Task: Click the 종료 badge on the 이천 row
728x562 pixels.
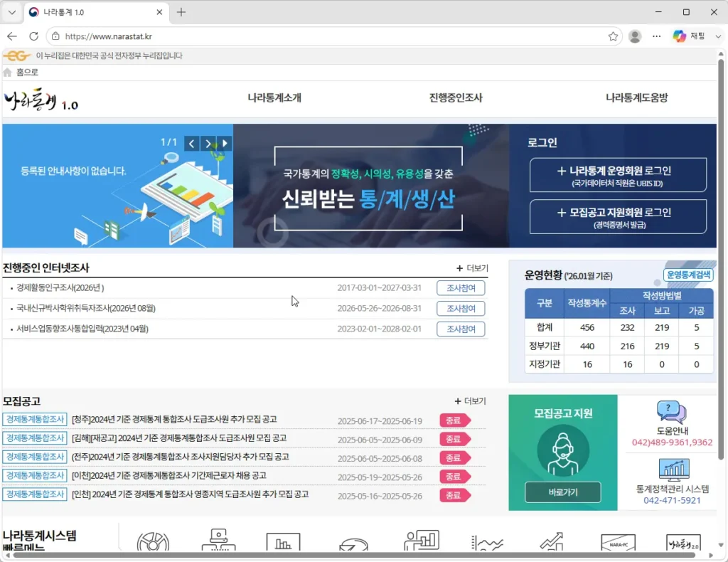Action: coord(455,477)
